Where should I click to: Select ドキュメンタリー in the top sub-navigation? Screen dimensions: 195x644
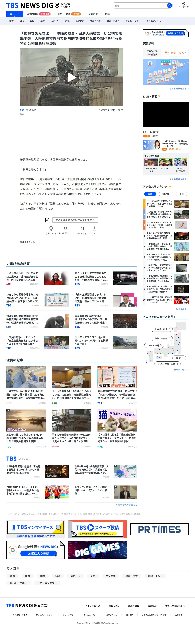pos(155,21)
